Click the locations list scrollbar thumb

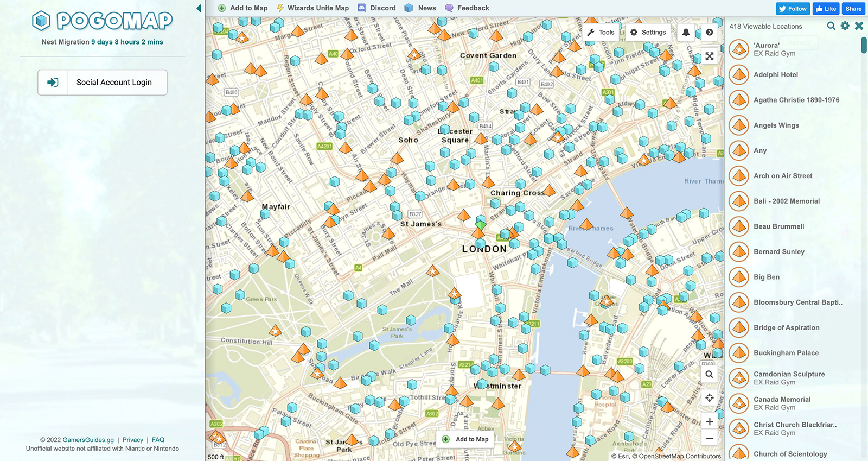coord(864,45)
